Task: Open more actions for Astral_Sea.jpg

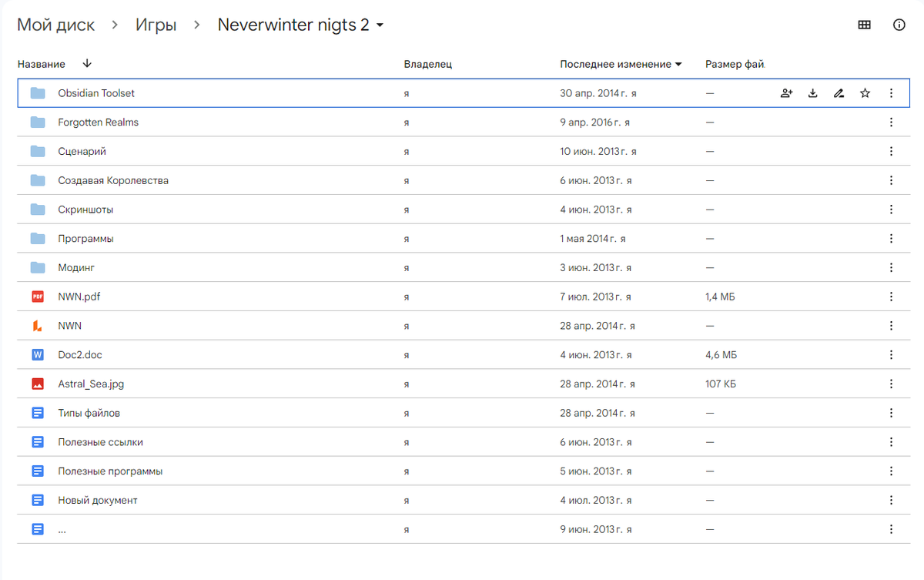Action: pos(891,384)
